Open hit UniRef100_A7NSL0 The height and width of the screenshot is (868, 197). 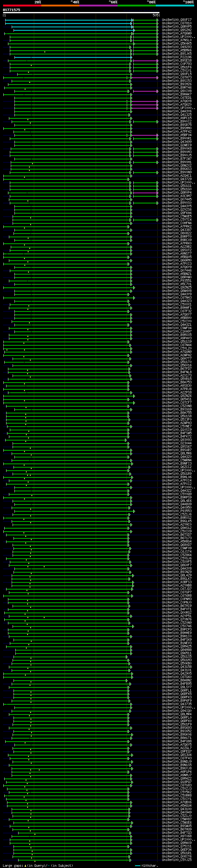[177, 40]
